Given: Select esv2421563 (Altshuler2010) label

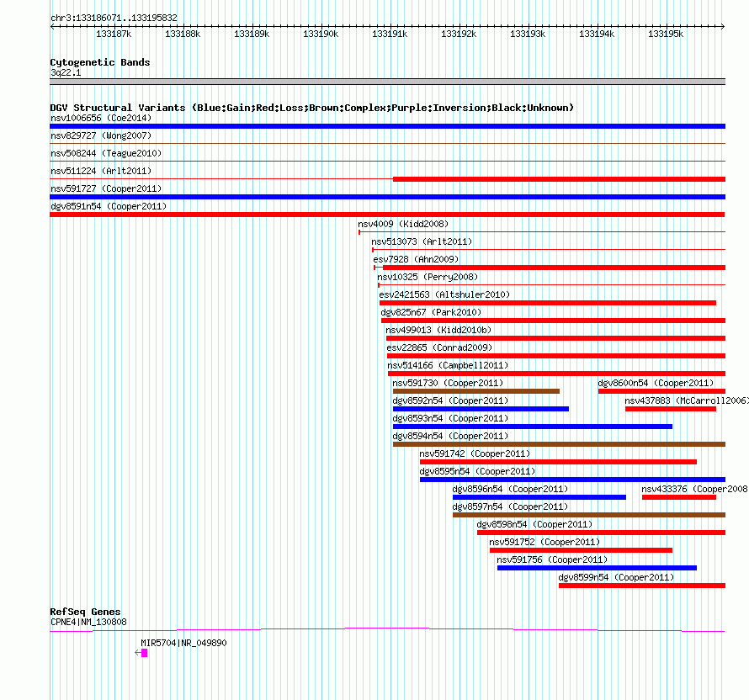Looking at the screenshot, I should pyautogui.click(x=444, y=294).
